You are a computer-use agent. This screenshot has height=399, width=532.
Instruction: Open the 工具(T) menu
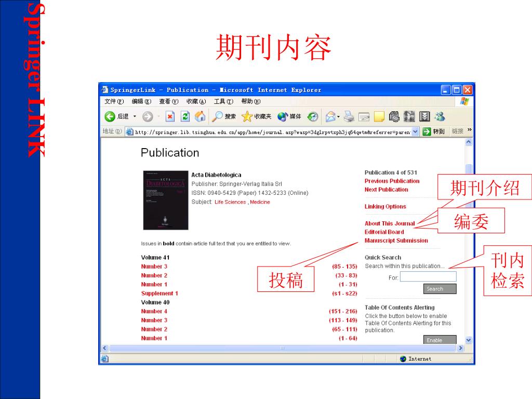coord(223,101)
